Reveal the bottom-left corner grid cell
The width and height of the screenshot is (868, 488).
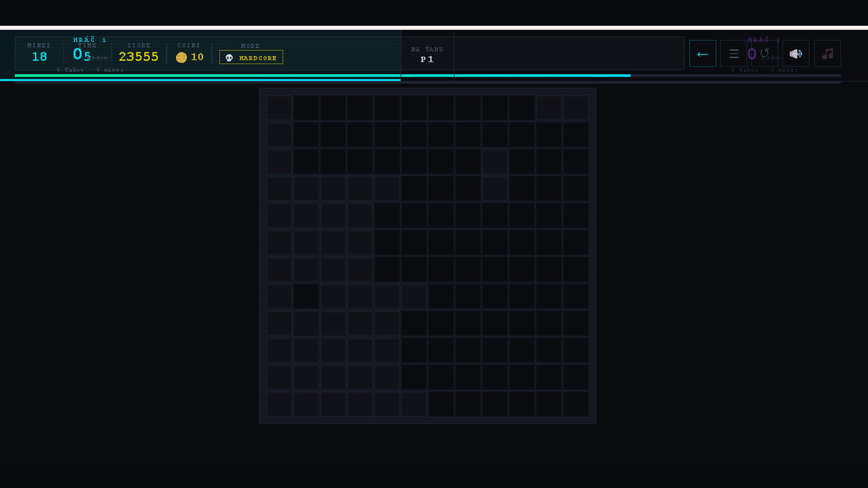[x=279, y=404]
